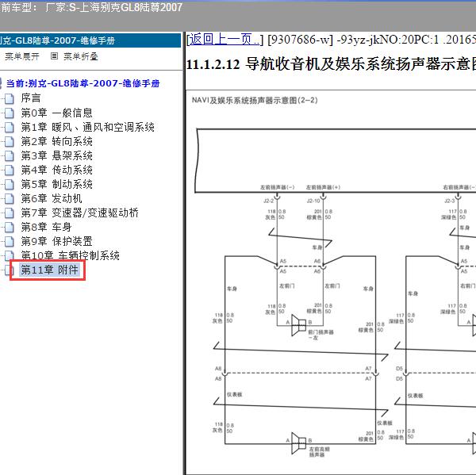This screenshot has height=475, width=476.
Task: Select 第3章 悬架系统 chapter
Action: (x=57, y=155)
